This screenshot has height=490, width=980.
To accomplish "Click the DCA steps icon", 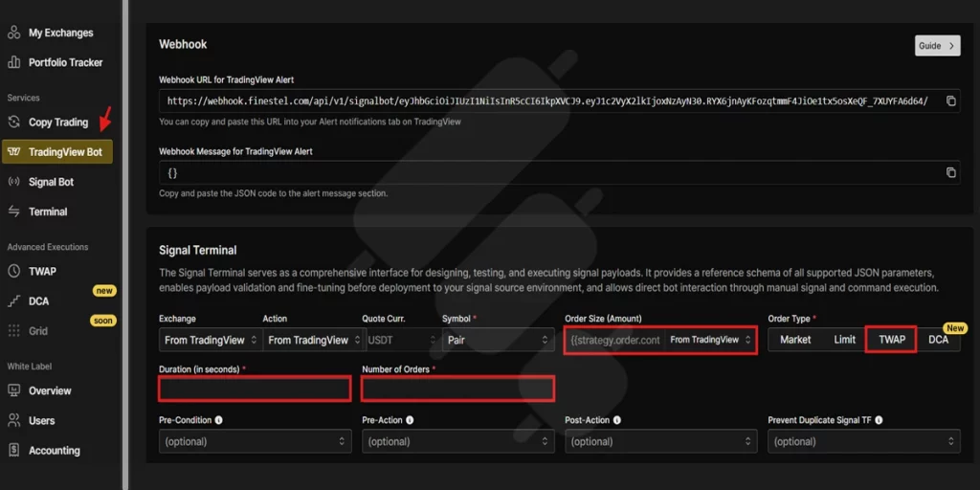I will pos(13,301).
